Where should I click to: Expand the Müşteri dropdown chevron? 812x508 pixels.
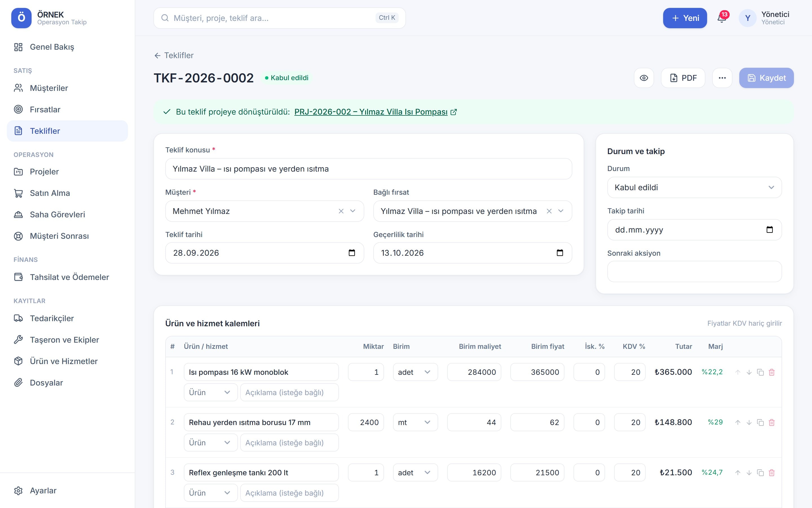(x=353, y=211)
